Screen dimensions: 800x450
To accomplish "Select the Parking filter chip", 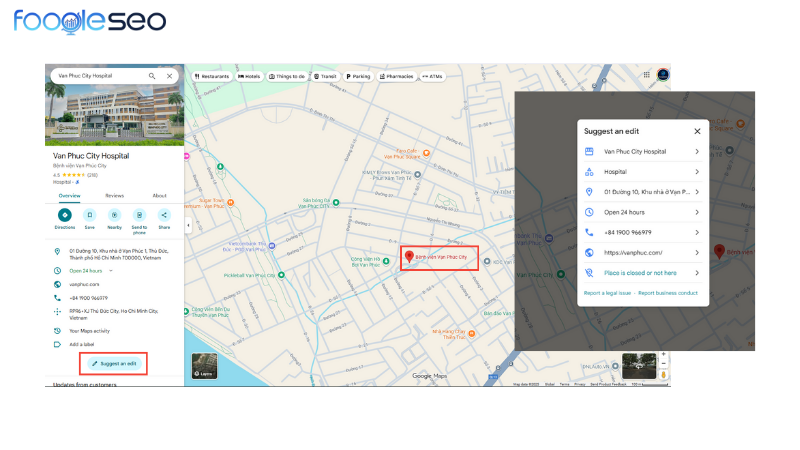I will click(358, 77).
